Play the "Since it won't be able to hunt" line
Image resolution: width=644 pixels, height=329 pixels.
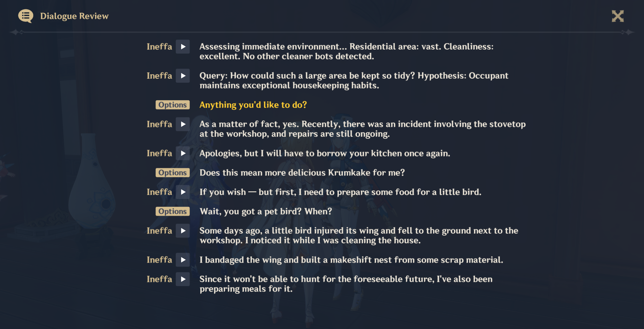click(x=183, y=279)
